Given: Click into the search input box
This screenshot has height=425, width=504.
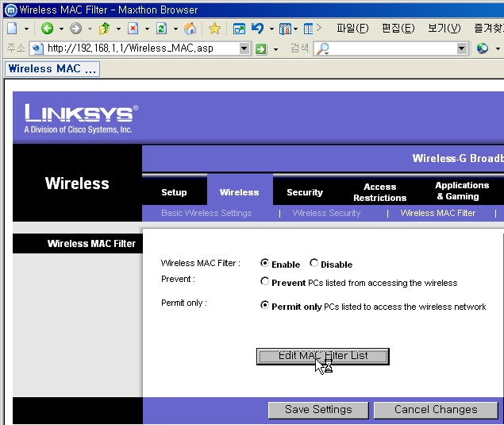Looking at the screenshot, I should pyautogui.click(x=393, y=48).
